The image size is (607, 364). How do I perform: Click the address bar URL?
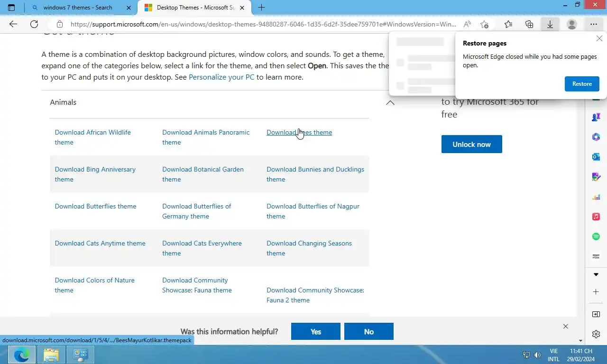263,24
